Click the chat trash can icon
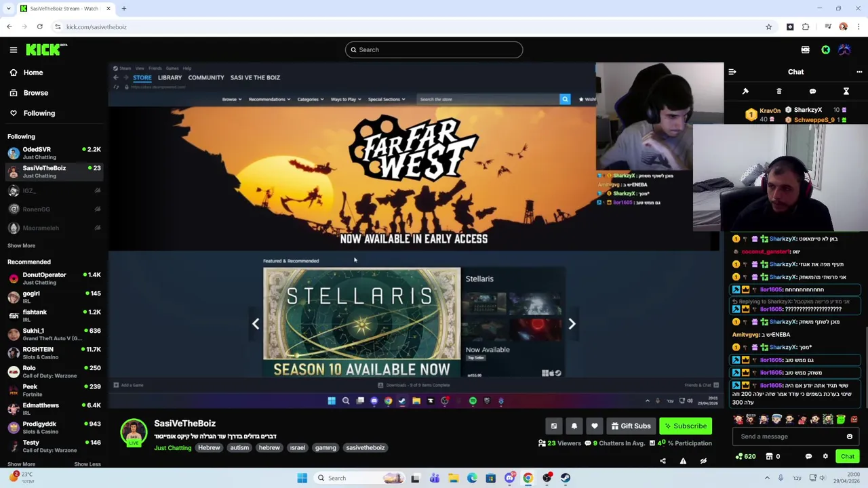This screenshot has width=868, height=488. pyautogui.click(x=779, y=91)
